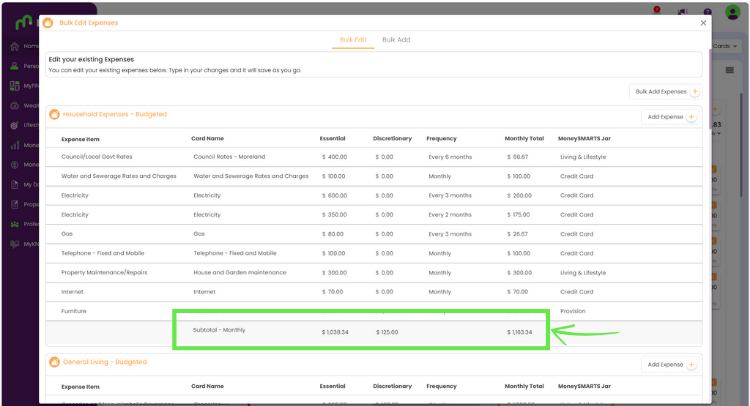Image resolution: width=750 pixels, height=406 pixels.
Task: Click subtotal monthly total $1,163.34
Action: click(x=519, y=332)
